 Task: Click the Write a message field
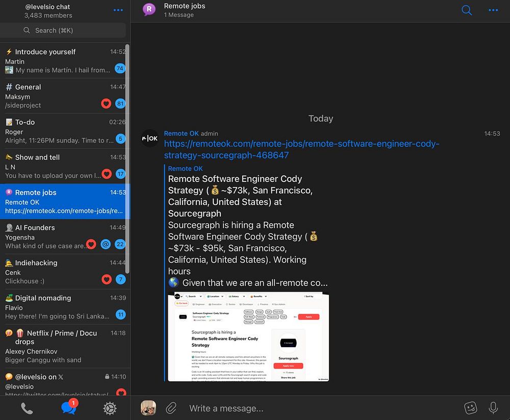322,408
